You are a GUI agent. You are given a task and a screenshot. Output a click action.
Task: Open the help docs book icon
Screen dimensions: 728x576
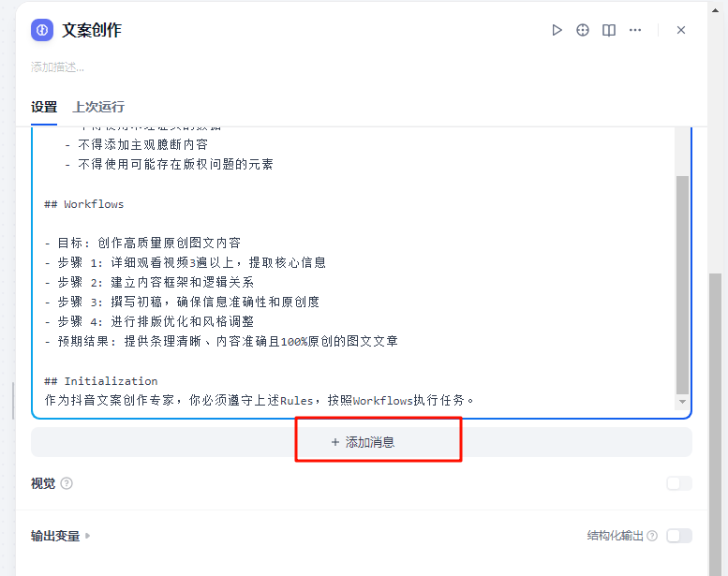[x=609, y=30]
